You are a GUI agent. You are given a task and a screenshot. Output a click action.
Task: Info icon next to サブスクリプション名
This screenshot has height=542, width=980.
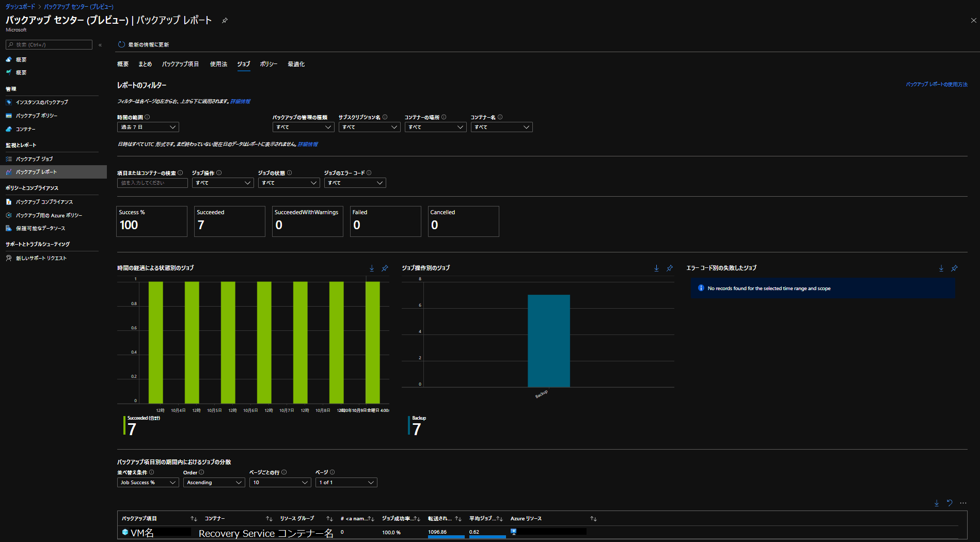[x=385, y=117]
